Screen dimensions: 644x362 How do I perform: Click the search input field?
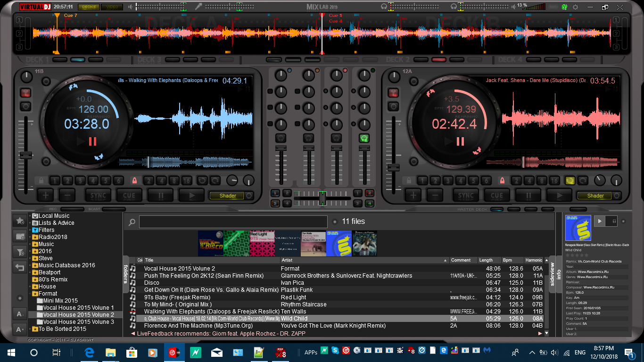[x=233, y=222]
